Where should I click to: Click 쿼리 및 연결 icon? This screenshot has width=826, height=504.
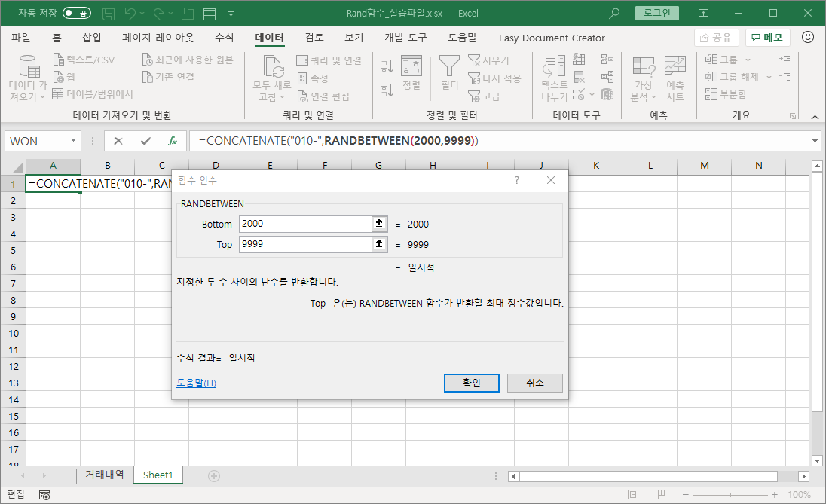[x=302, y=60]
